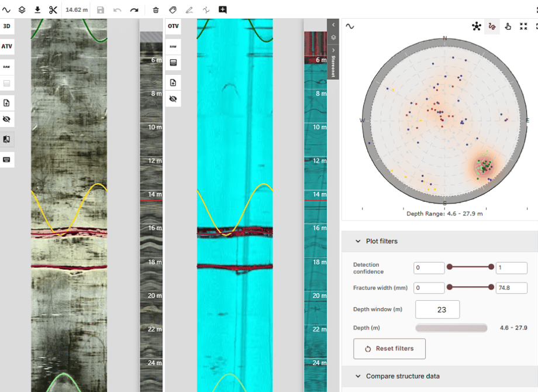Click the Detection confidence slider right handle

coord(491,267)
